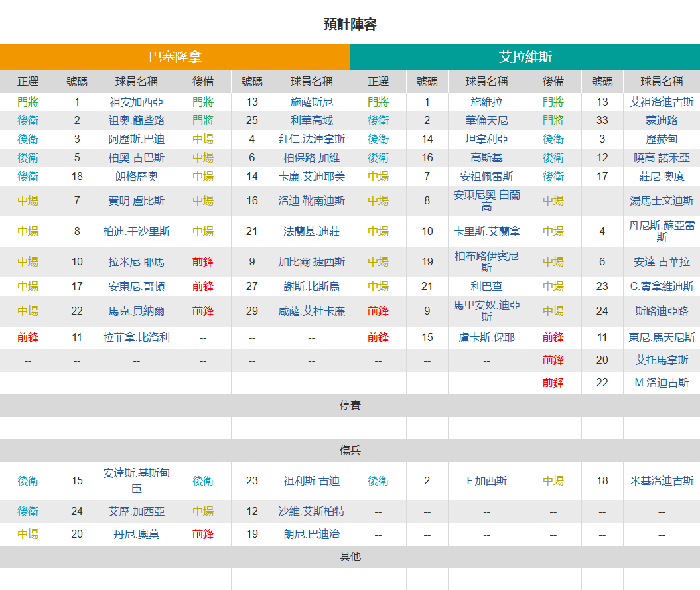Click 盧卡斯.保耶 player link

pos(486,338)
